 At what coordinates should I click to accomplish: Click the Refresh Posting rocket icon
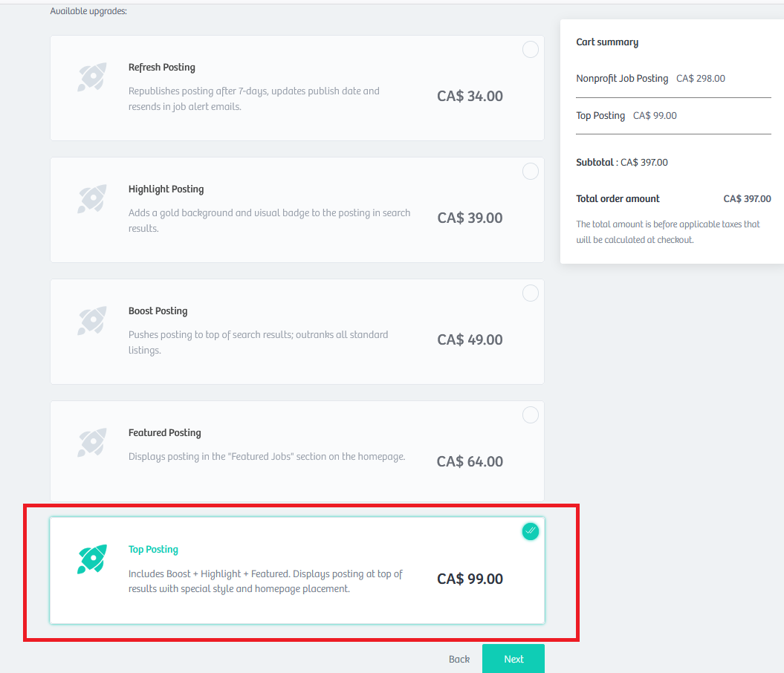(x=92, y=77)
